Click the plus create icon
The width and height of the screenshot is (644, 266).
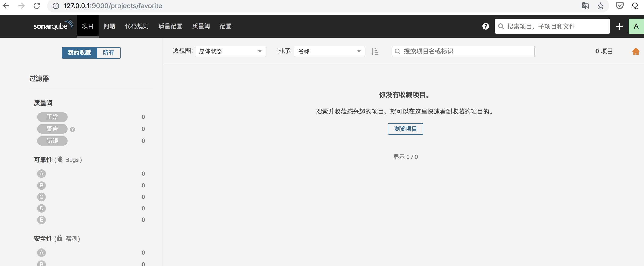click(x=619, y=26)
